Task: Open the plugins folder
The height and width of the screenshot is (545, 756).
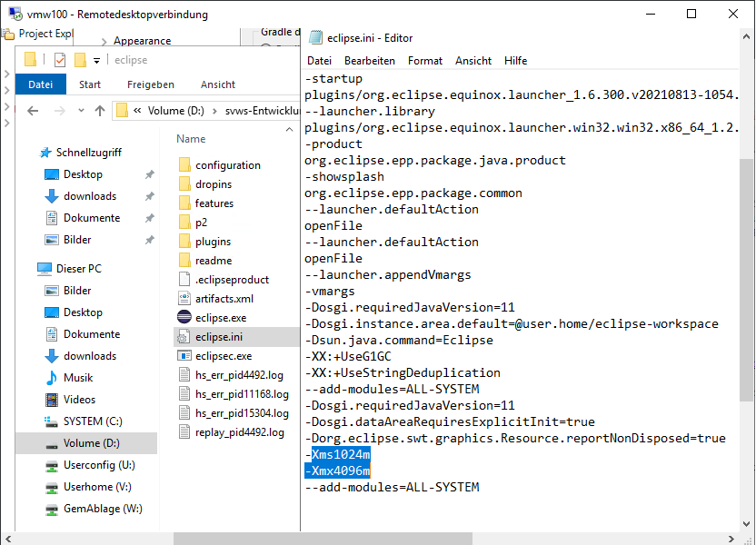Action: (213, 242)
